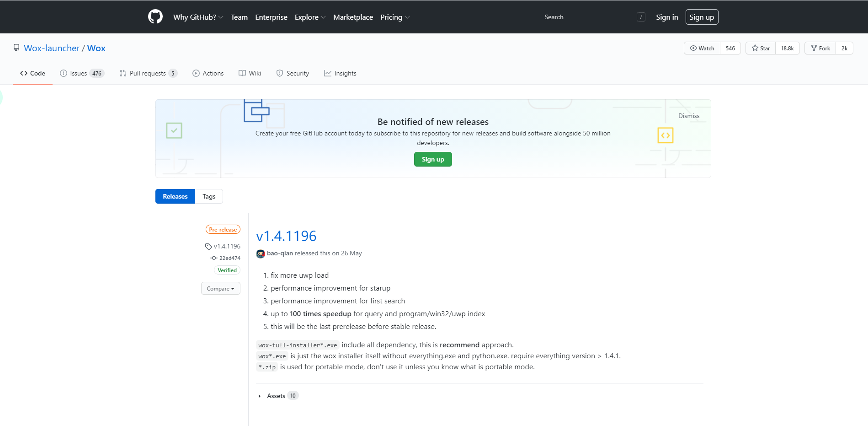Click bao-qian's avatar image
The image size is (868, 426).
click(261, 253)
